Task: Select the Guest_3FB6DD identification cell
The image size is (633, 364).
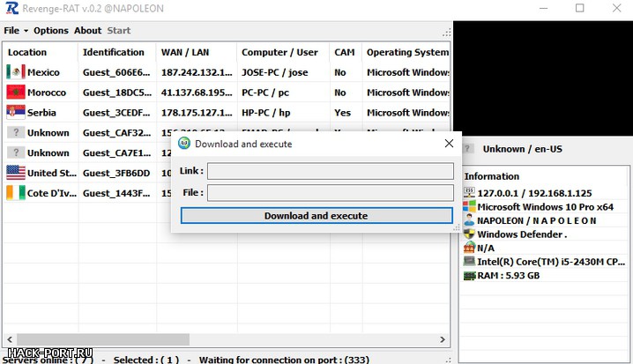Action: coord(116,173)
